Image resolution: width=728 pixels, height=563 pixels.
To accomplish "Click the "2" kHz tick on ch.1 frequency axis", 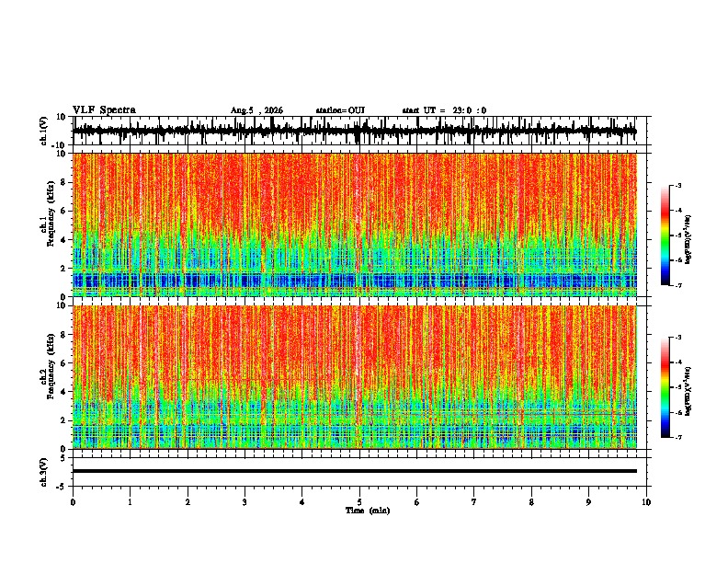I will [63, 268].
